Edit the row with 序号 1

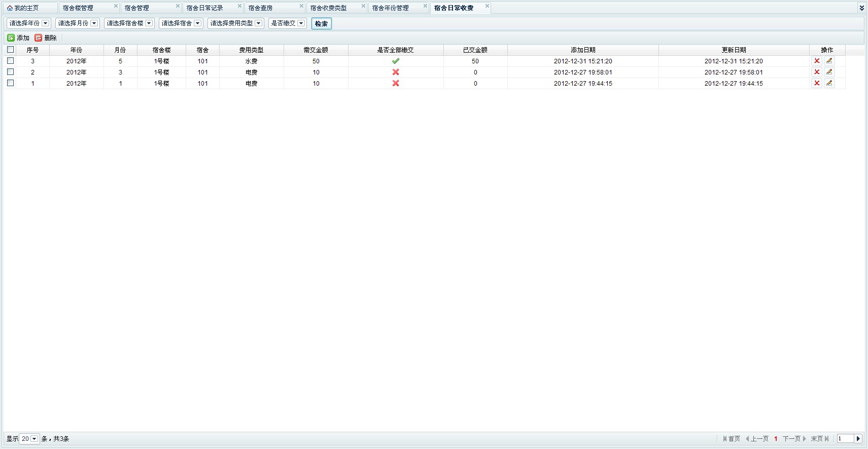[x=829, y=83]
